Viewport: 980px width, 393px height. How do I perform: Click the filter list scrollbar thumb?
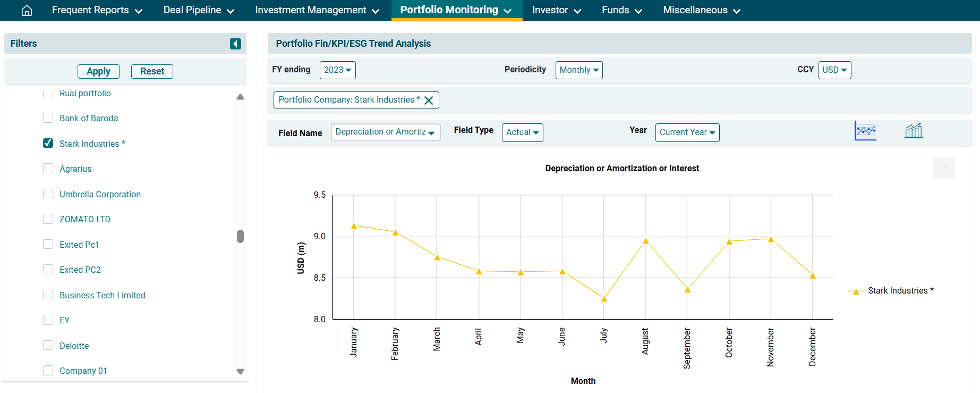pos(240,236)
